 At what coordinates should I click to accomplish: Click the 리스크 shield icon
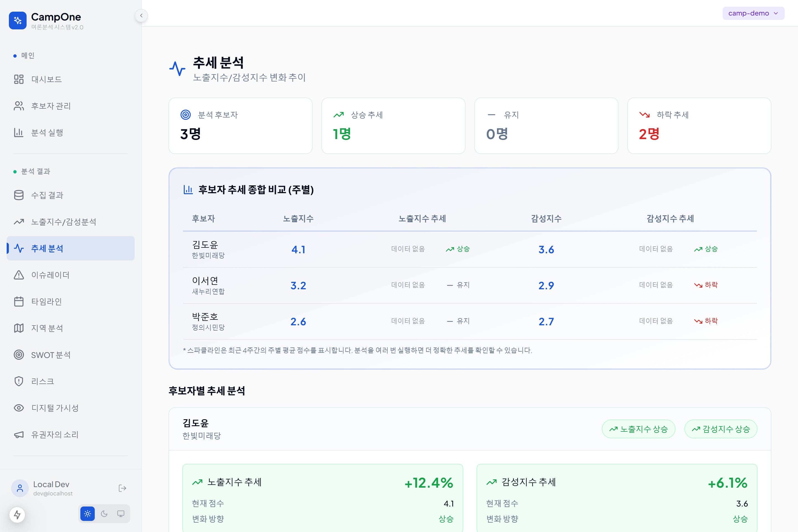[x=19, y=381]
